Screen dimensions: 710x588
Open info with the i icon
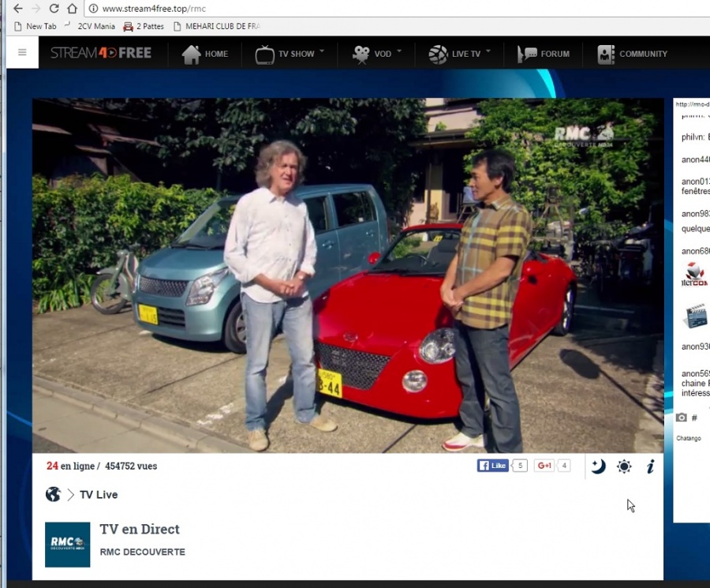click(650, 466)
